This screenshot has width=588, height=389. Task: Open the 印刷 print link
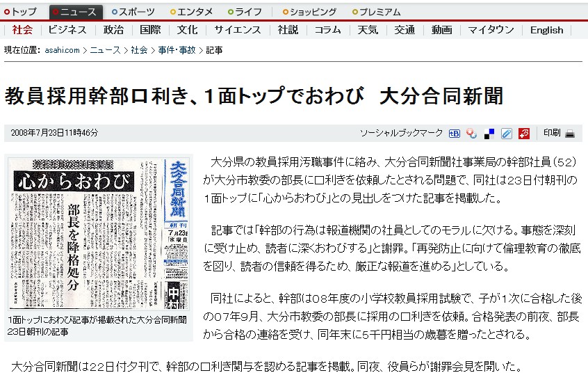(x=552, y=132)
